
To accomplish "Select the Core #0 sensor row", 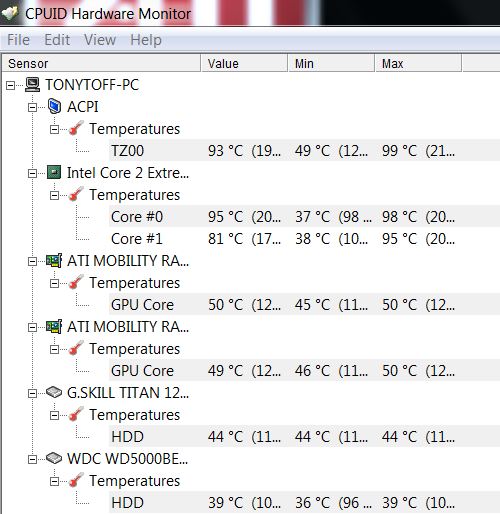I will tap(304, 217).
